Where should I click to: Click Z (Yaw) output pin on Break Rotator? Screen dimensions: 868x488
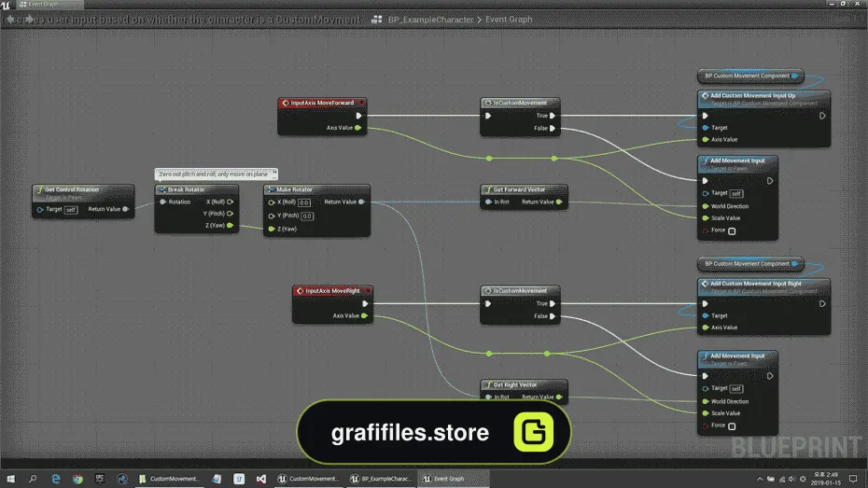(230, 225)
